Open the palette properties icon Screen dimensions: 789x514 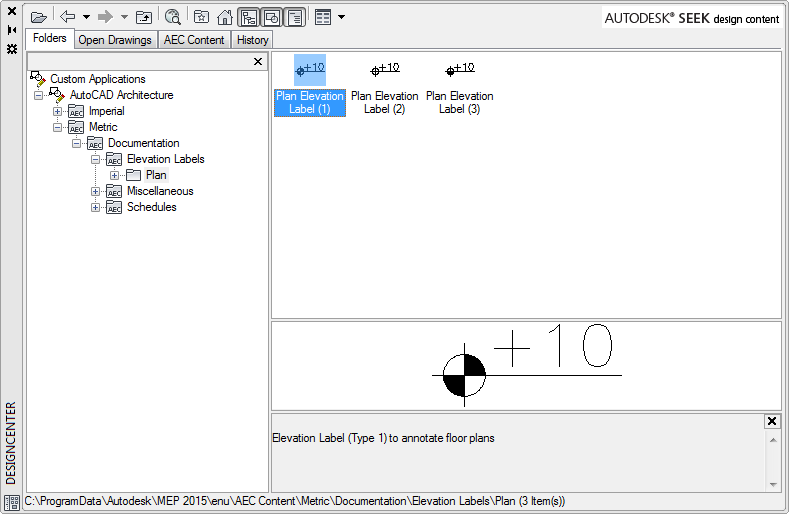[12, 49]
